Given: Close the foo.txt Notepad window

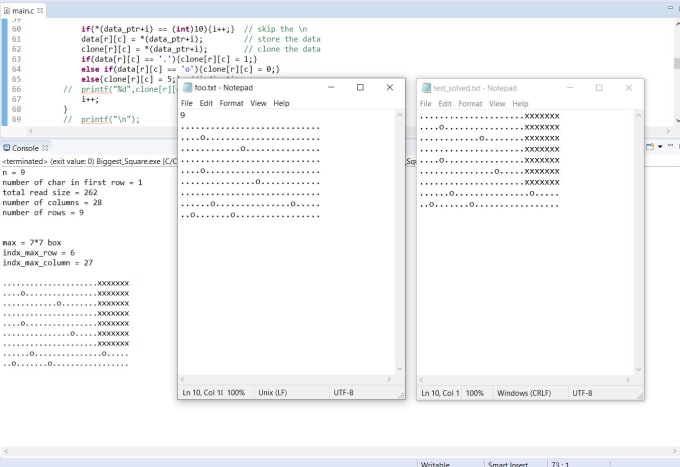Looking at the screenshot, I should 389,87.
